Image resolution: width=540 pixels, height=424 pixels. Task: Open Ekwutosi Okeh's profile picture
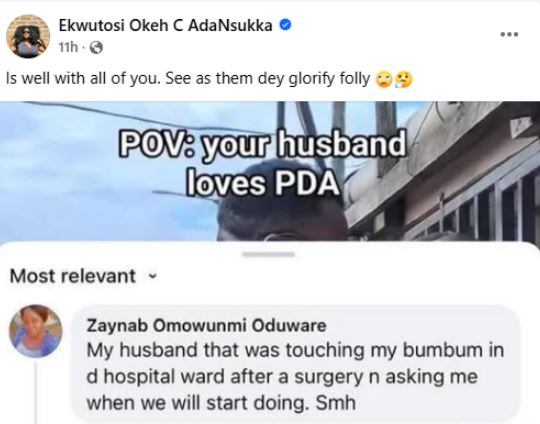(x=28, y=36)
